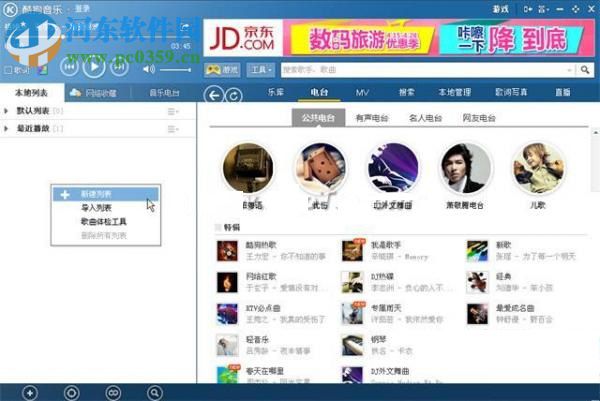The height and width of the screenshot is (401, 600).
Task: Toggle the 歌词 lyrics checkbox
Action: (x=8, y=70)
